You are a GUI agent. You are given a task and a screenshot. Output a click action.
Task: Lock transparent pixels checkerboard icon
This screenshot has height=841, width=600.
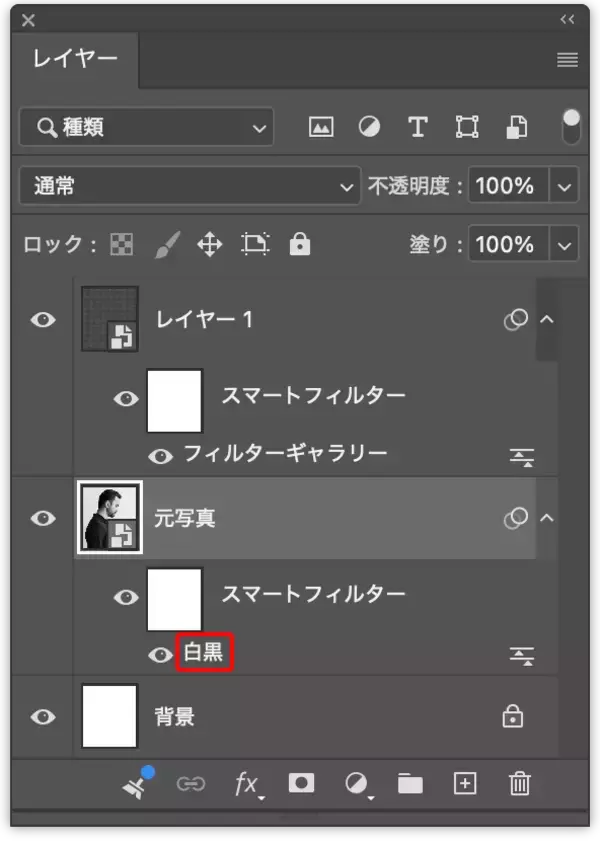(x=122, y=245)
